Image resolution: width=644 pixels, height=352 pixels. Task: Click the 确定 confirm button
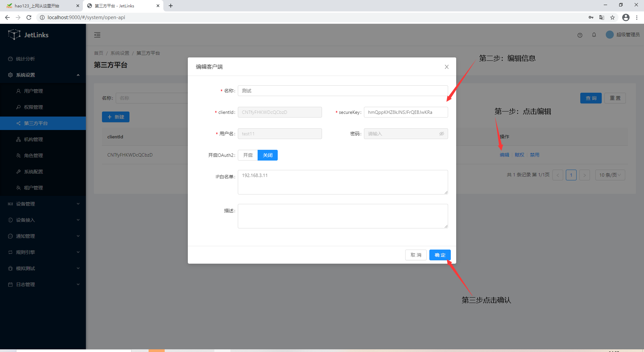tap(440, 255)
